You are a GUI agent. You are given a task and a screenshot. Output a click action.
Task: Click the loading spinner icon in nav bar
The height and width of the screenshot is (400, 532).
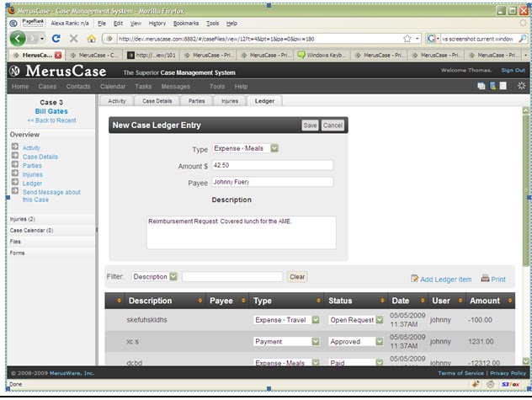pyautogui.click(x=522, y=86)
